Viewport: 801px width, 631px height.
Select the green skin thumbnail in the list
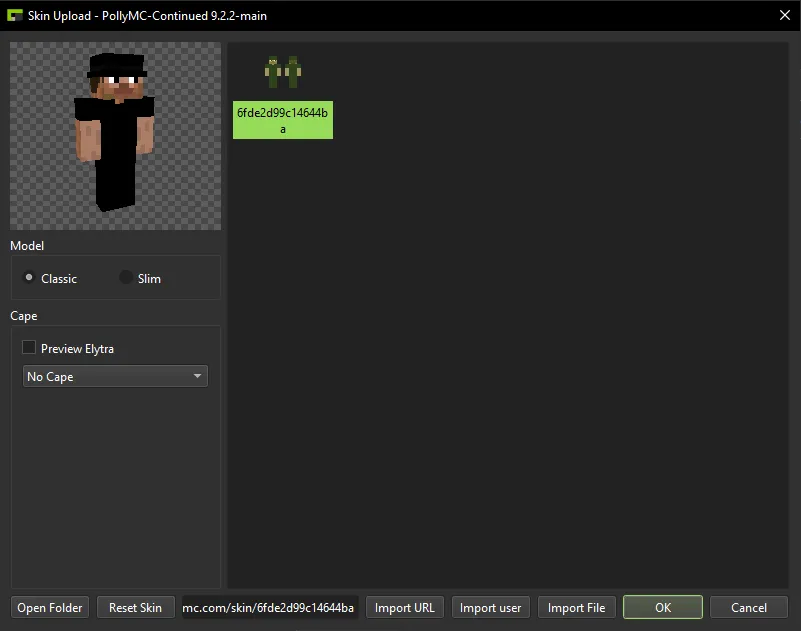[x=282, y=73]
